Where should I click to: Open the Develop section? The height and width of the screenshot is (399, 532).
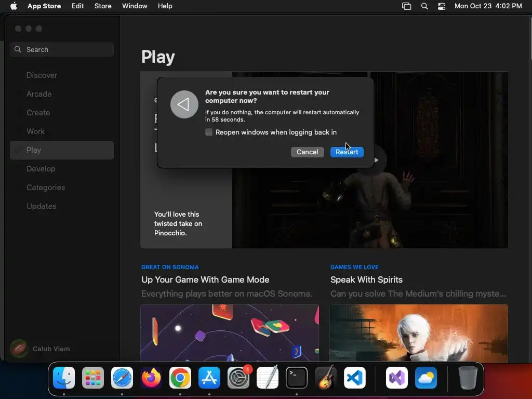(62, 169)
